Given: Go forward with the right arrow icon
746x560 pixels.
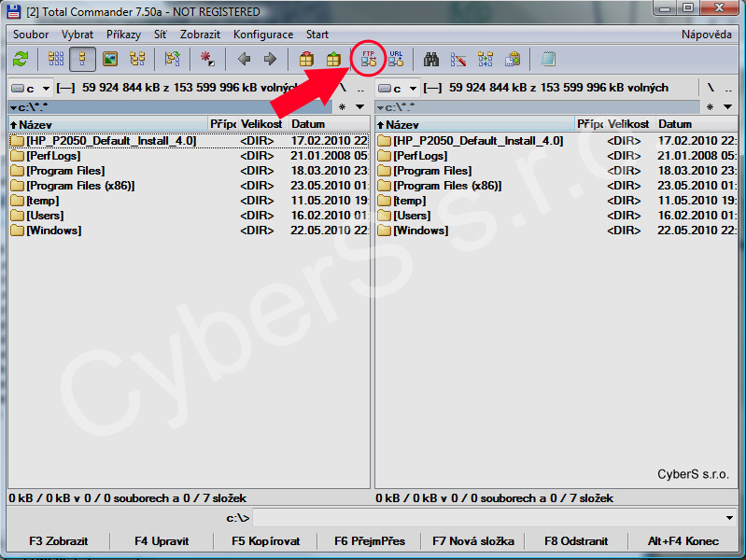Looking at the screenshot, I should [x=270, y=59].
